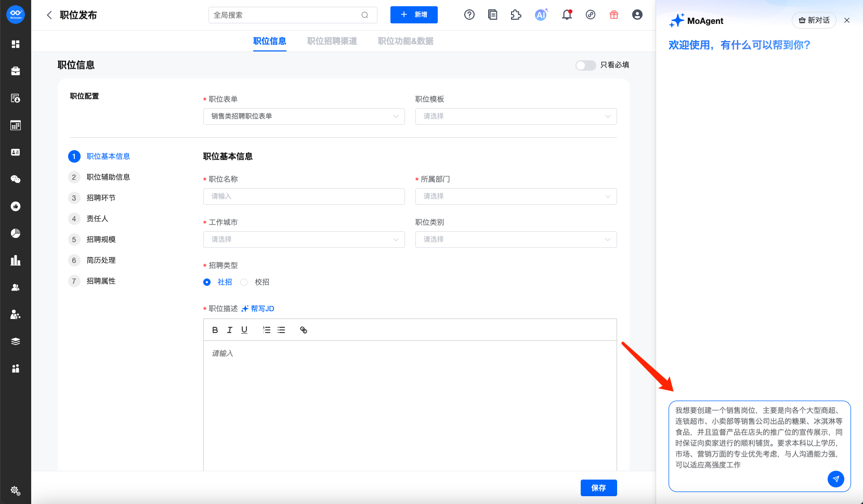Jump to step 2 职位辅助信息
Screen dimensions: 863x504
100,177
